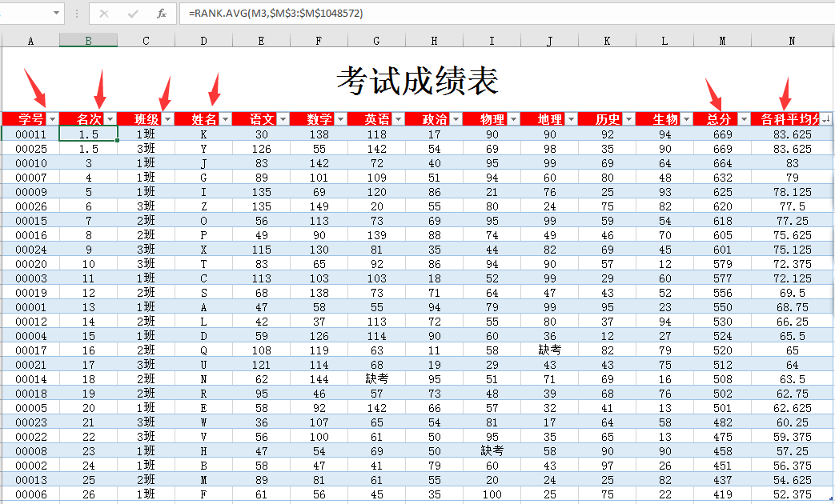Screen dimensions: 835x504
Task: Open the 地理 filter dropdown
Action: 572,118
